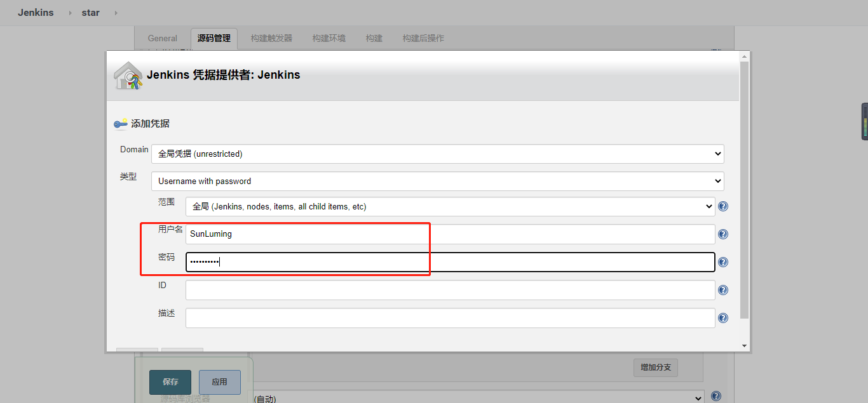Image resolution: width=868 pixels, height=403 pixels.
Task: Switch to the 构建触发器 tab
Action: [x=271, y=38]
